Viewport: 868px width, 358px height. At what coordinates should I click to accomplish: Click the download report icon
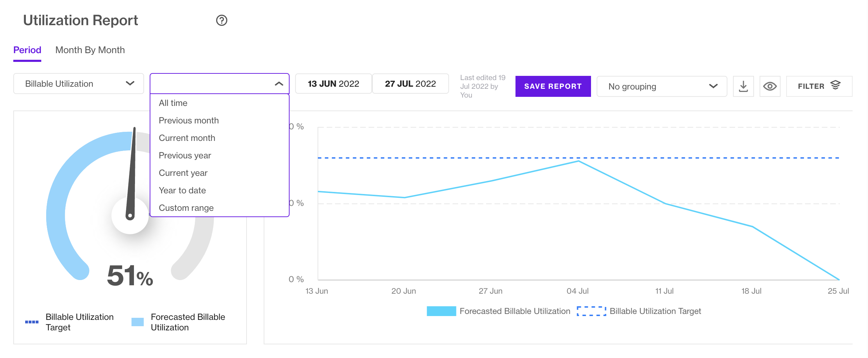tap(743, 86)
